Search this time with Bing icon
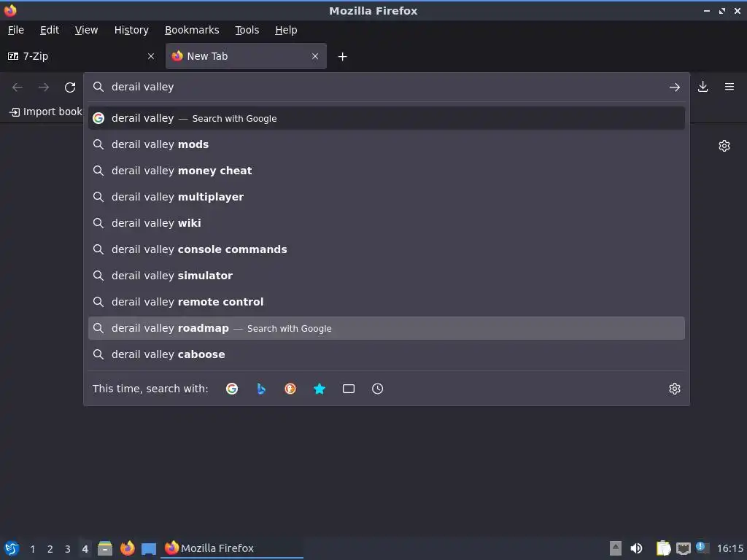This screenshot has width=747, height=560. [261, 389]
